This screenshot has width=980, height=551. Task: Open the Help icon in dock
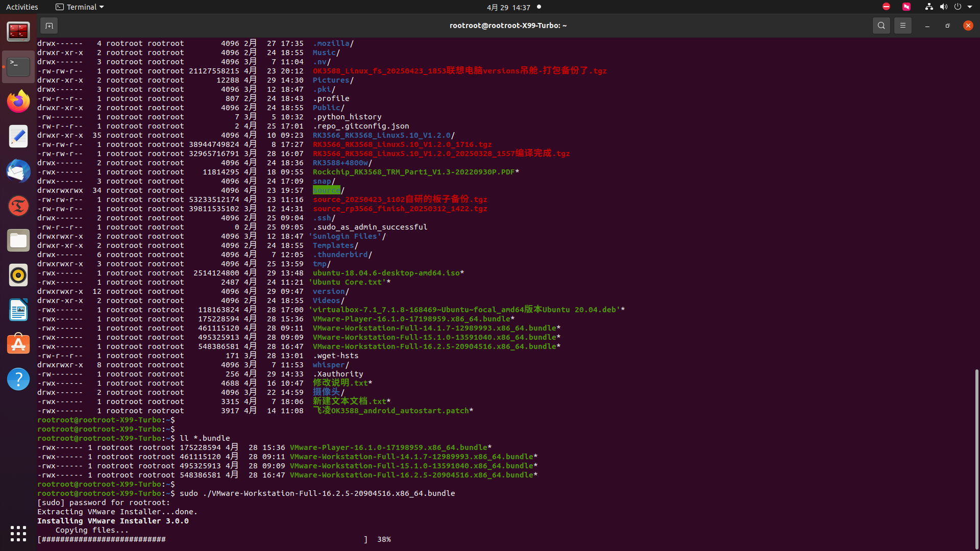coord(18,379)
